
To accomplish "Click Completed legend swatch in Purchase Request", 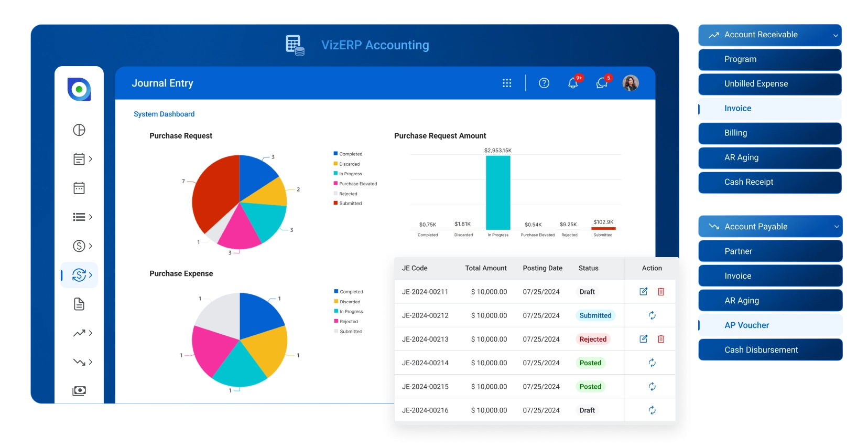I will click(335, 154).
